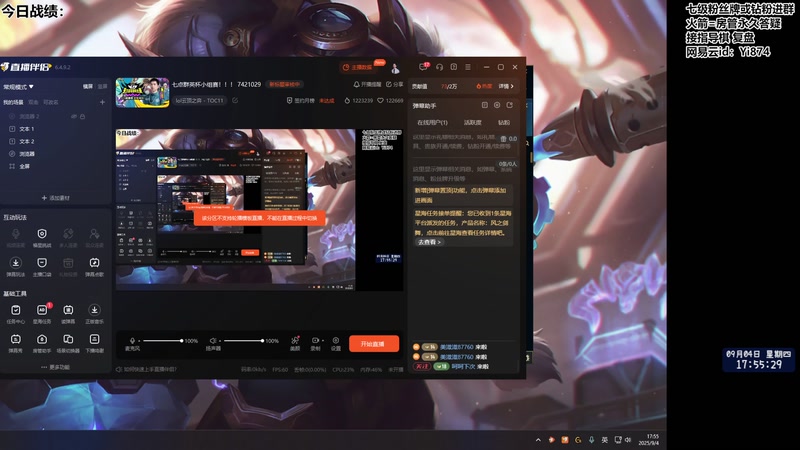Open messages icon with red badge
The width and height of the screenshot is (800, 450).
coord(423,67)
